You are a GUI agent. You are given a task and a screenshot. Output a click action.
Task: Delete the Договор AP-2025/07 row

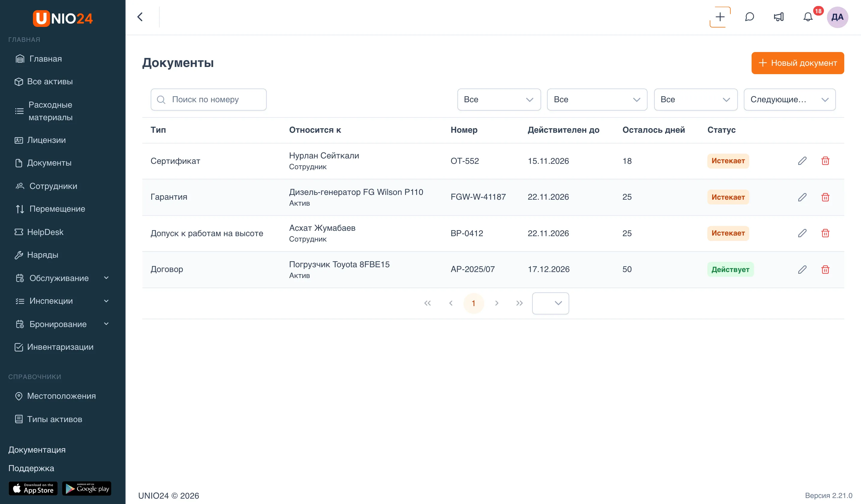(x=825, y=270)
